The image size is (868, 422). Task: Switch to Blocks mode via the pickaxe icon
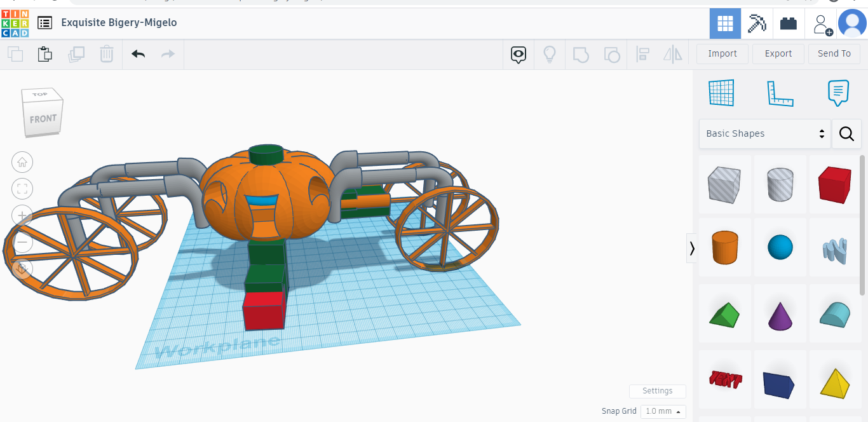click(757, 23)
